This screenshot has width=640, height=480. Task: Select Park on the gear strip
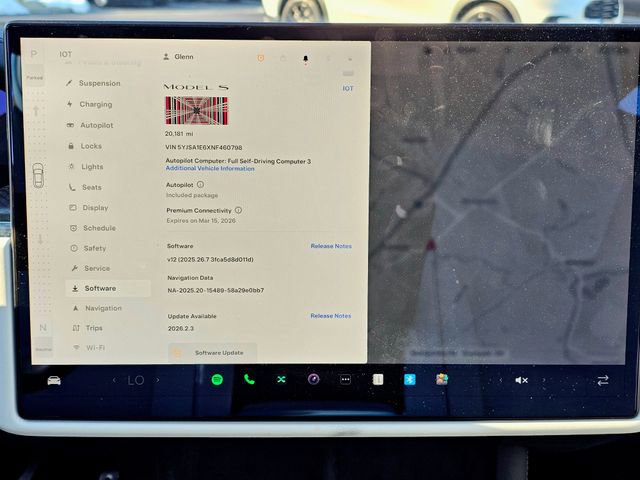(x=34, y=53)
